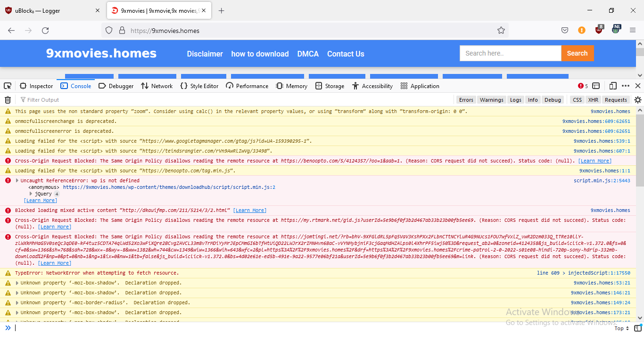Open a new browser tab
Screen dimensions: 644x341
click(x=222, y=11)
